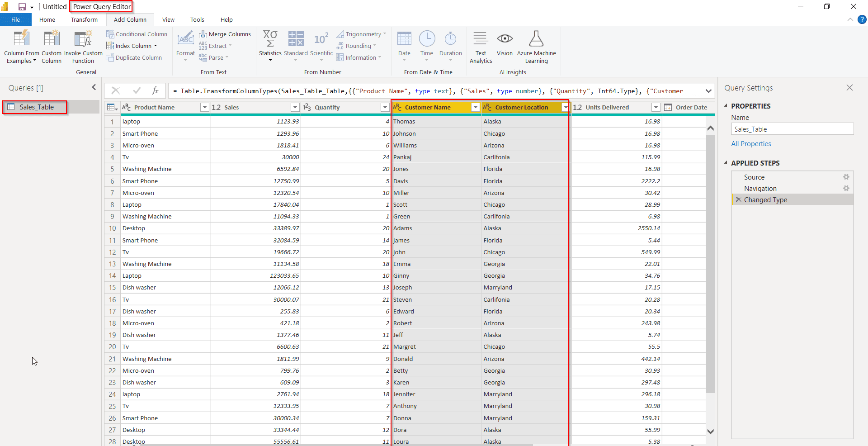
Task: Edit the Name field showing Sales_Table
Action: (x=793, y=129)
